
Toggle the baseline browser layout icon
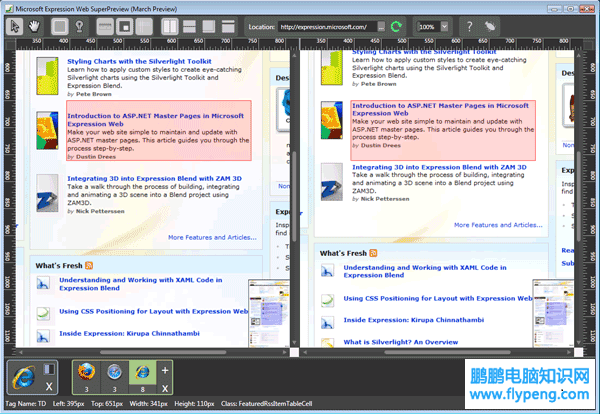click(49, 369)
